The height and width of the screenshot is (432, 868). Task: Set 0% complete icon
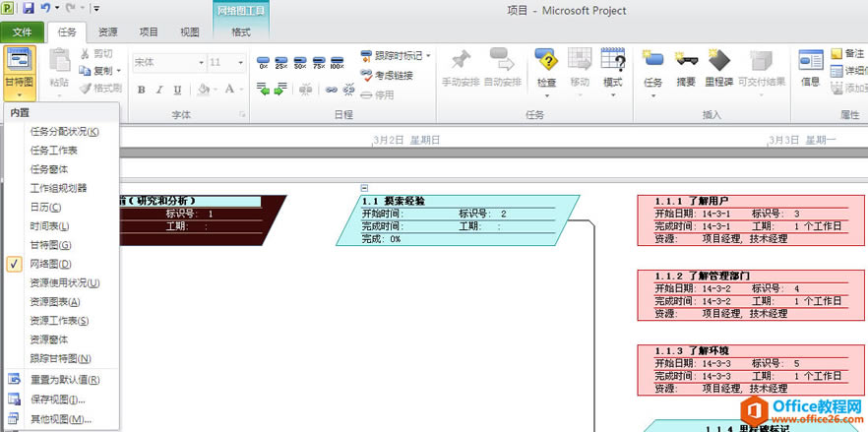[263, 62]
